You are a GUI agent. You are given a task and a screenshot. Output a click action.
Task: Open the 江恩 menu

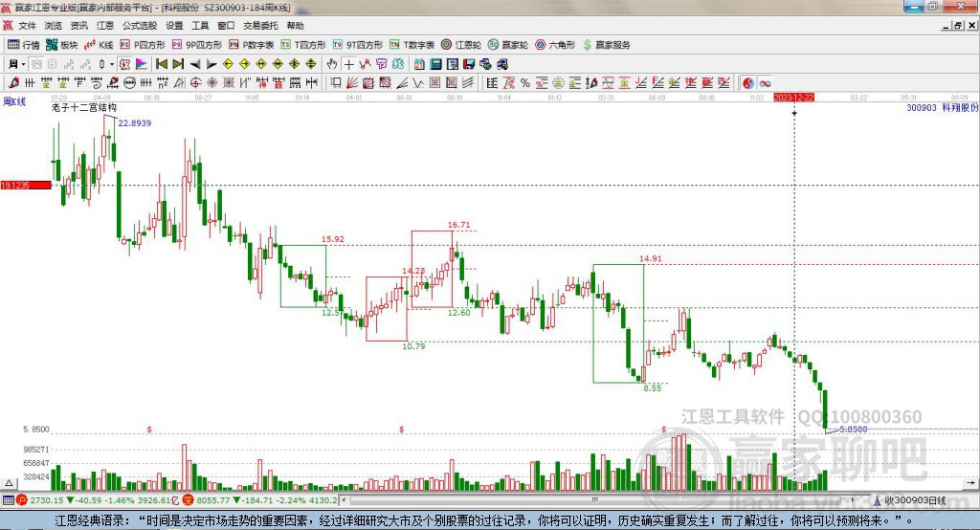105,26
